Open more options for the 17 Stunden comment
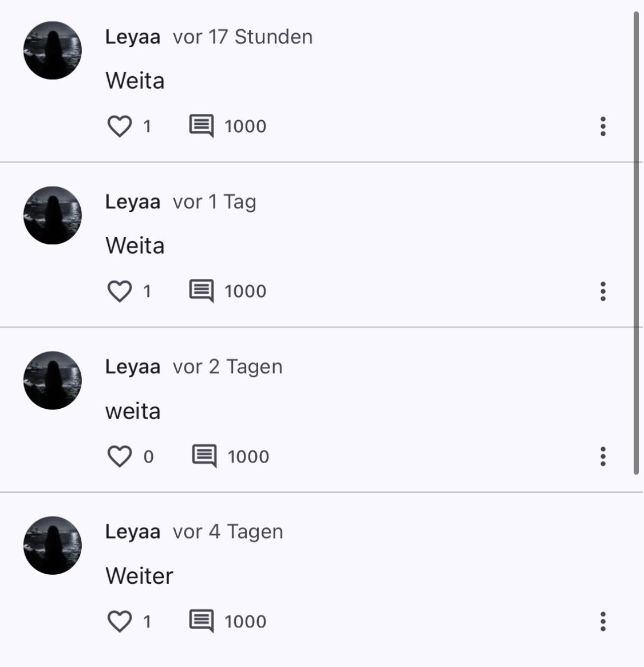This screenshot has width=644, height=667. point(603,126)
